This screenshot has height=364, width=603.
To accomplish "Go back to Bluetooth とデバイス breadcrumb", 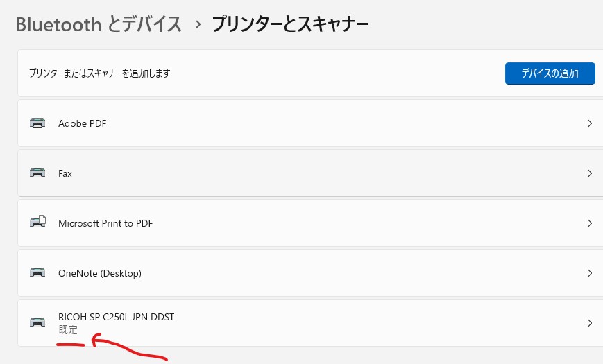I will (x=99, y=24).
